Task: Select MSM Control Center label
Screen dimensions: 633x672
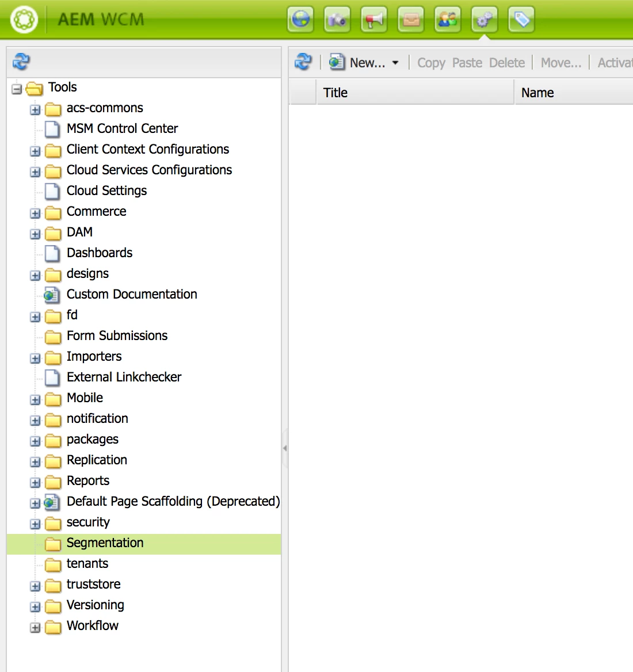Action: pos(122,128)
